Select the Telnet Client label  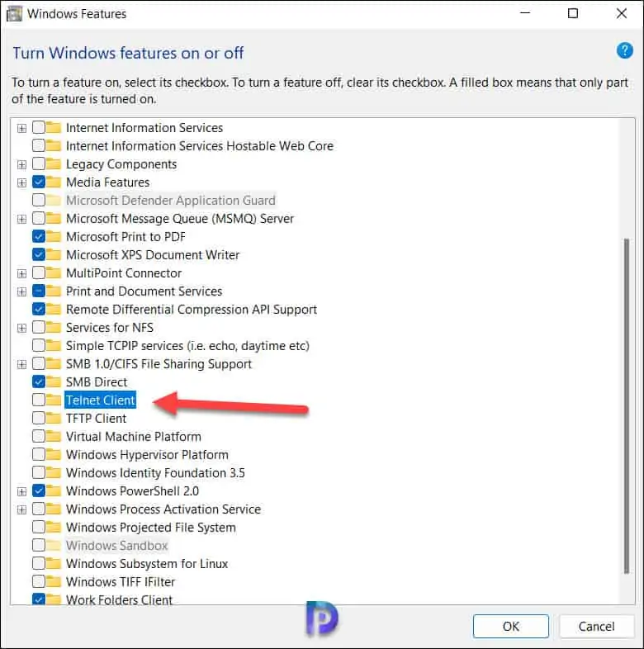point(100,400)
